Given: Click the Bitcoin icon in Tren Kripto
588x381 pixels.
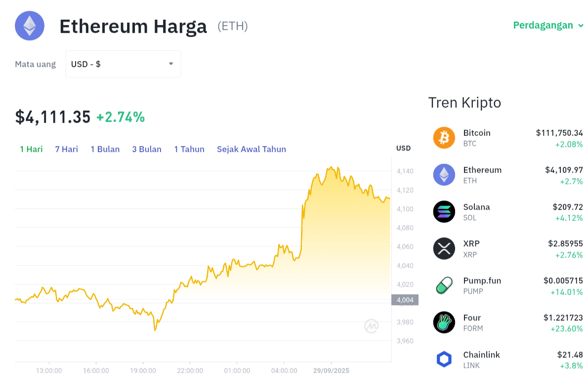Looking at the screenshot, I should click(x=444, y=138).
